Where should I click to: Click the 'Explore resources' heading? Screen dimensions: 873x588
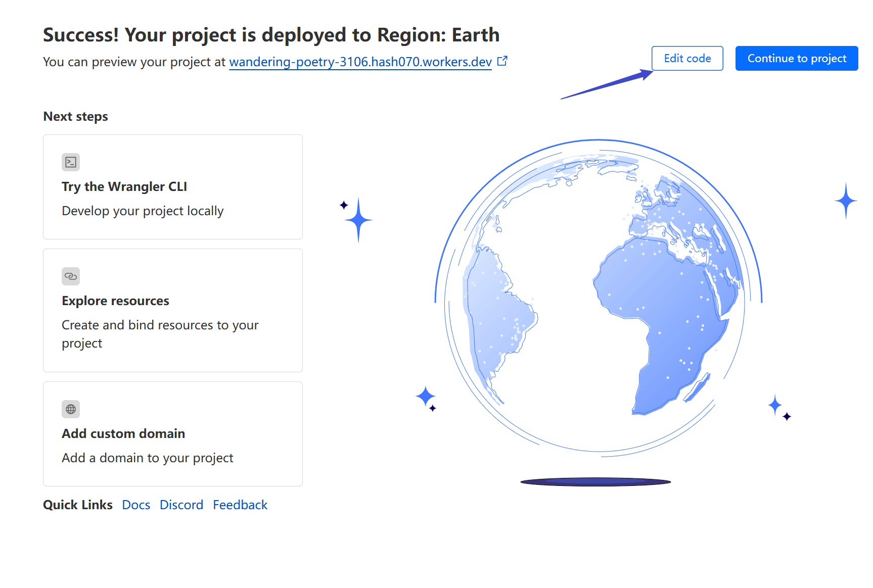(x=115, y=301)
